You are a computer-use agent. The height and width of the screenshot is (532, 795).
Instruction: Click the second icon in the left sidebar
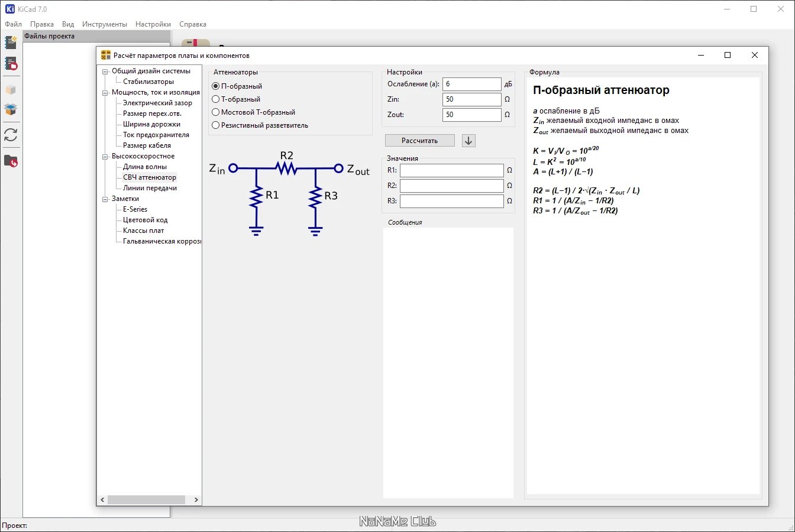click(x=11, y=63)
